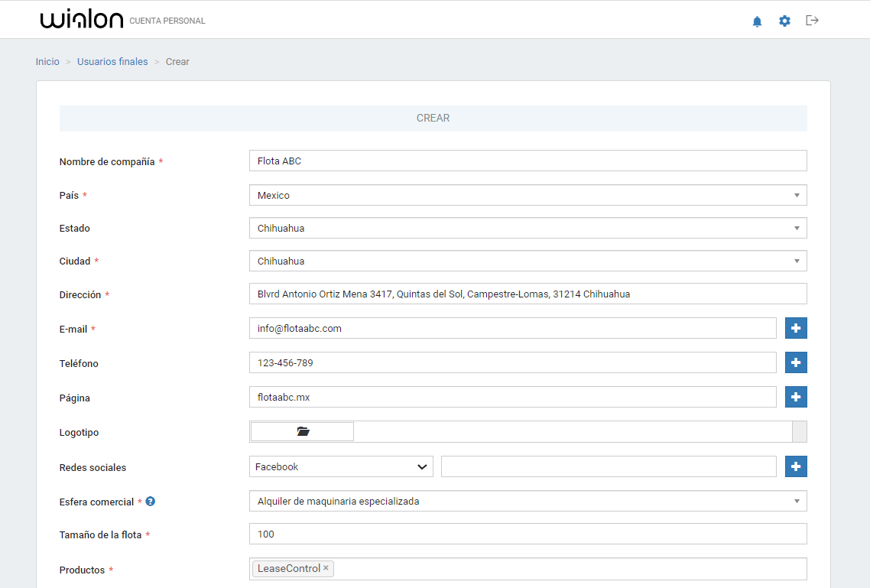Add another phone number with plus button
870x588 pixels.
coord(796,362)
